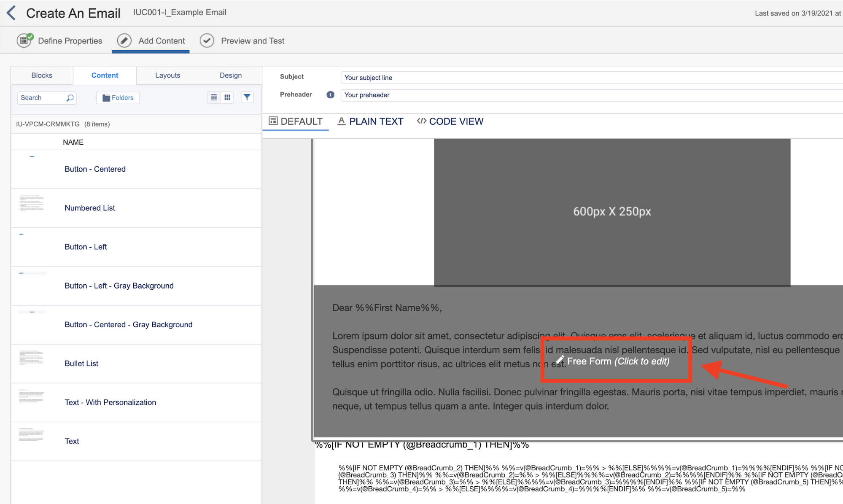The height and width of the screenshot is (504, 843).
Task: Click the Text block thumbnail preview
Action: 32,435
